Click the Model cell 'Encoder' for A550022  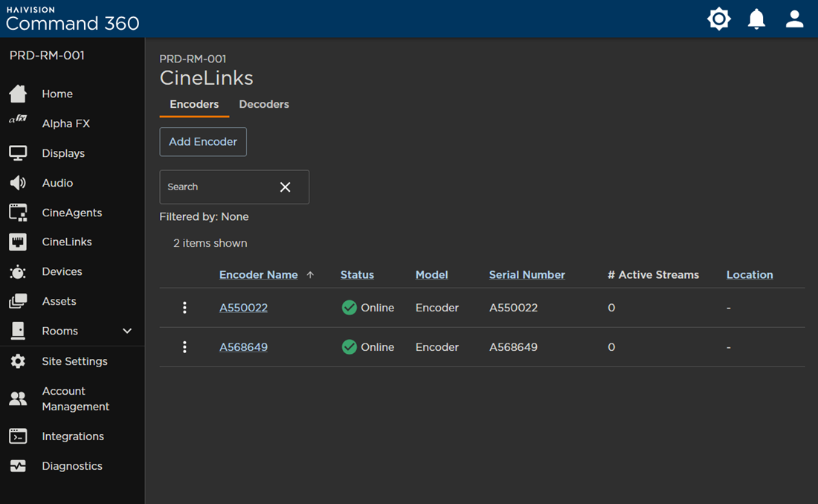(x=437, y=308)
